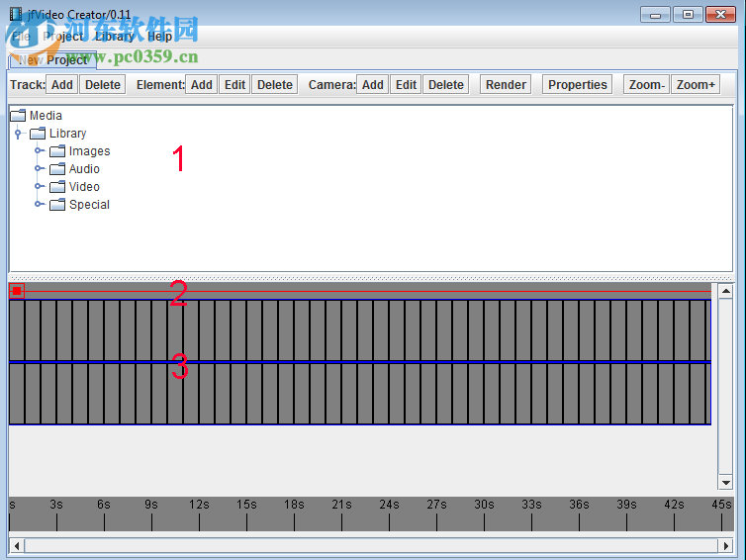This screenshot has width=746, height=560.
Task: Click the Images folder icon
Action: [x=57, y=151]
